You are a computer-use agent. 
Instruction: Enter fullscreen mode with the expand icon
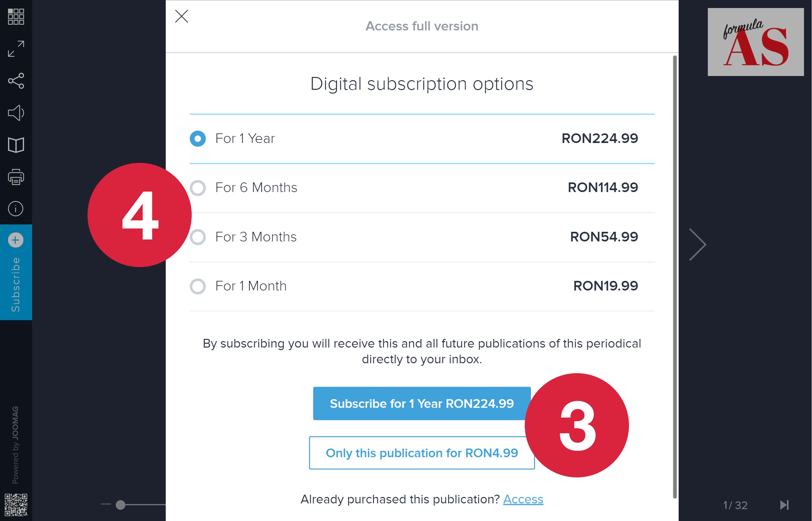16,49
